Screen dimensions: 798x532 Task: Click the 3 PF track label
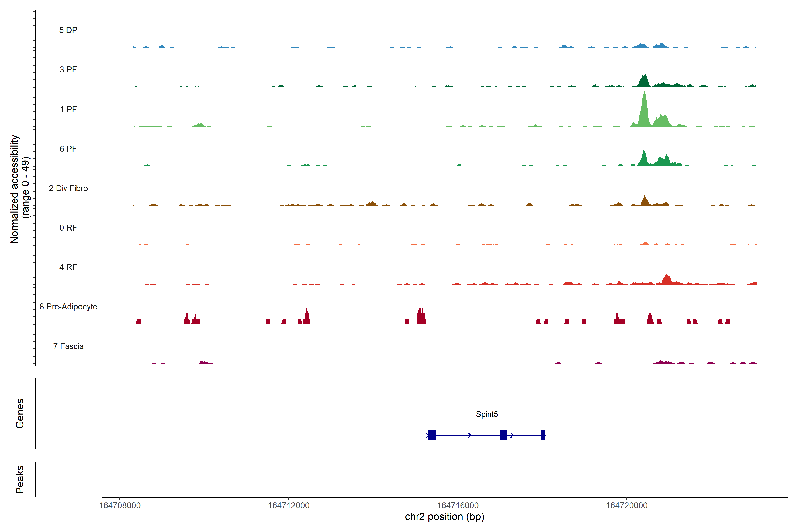click(x=68, y=70)
